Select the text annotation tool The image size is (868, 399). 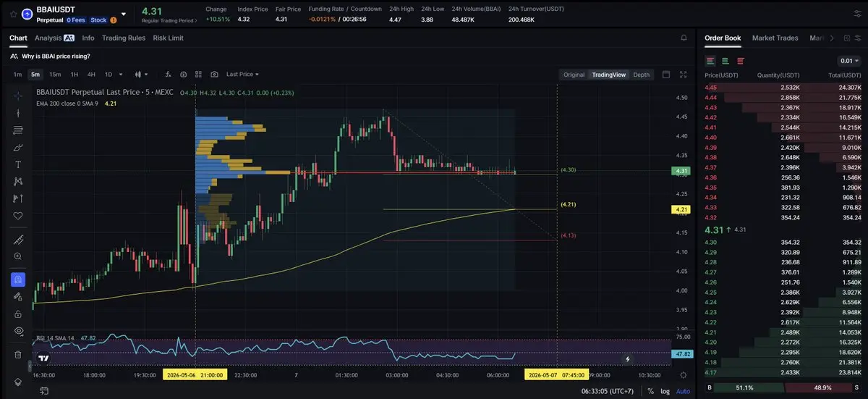click(18, 164)
